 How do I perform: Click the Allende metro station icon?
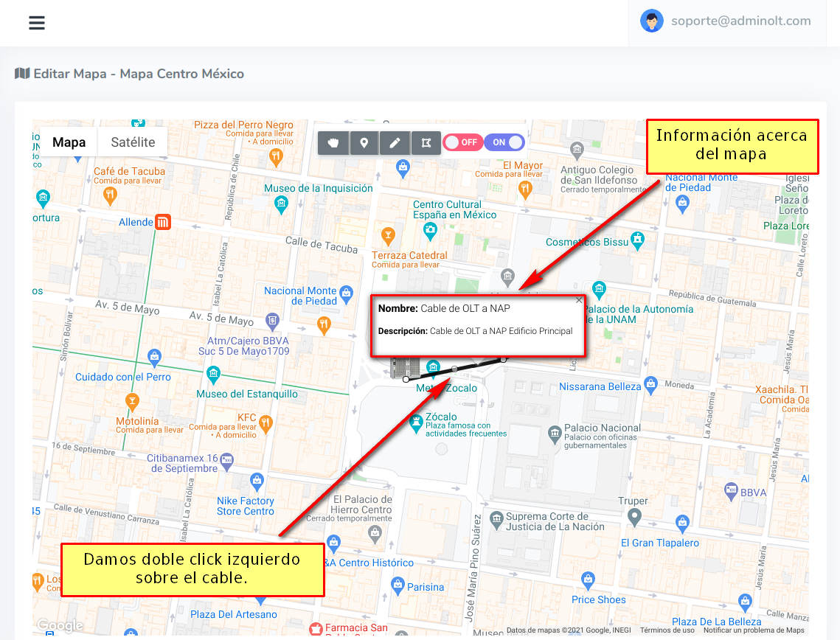coord(163,222)
